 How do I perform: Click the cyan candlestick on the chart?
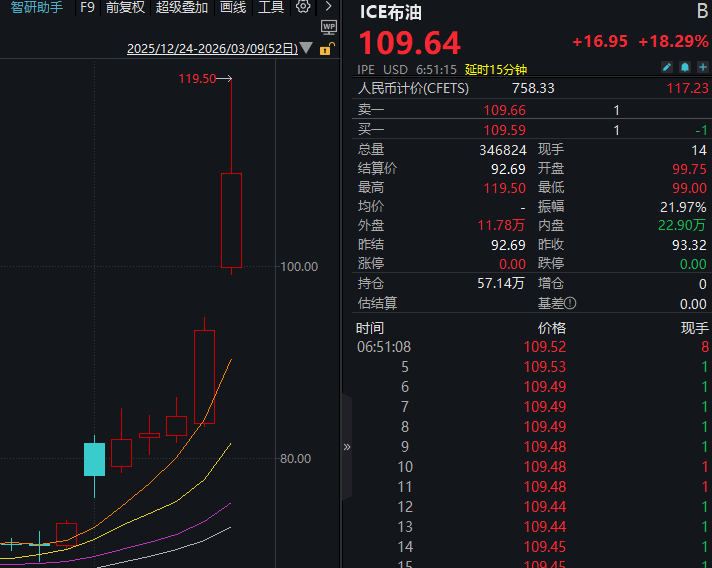click(x=94, y=459)
